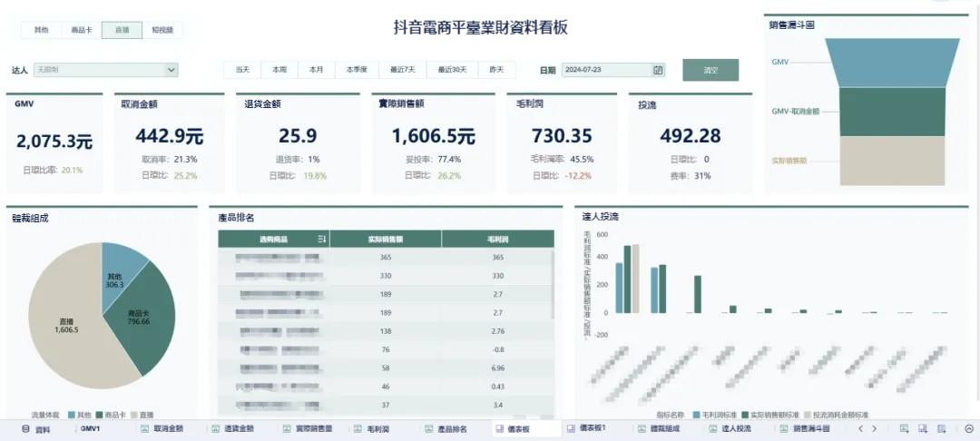
Task: Click the 毛利润标准 legend swatch in 達人投流 chart
Action: point(697,415)
